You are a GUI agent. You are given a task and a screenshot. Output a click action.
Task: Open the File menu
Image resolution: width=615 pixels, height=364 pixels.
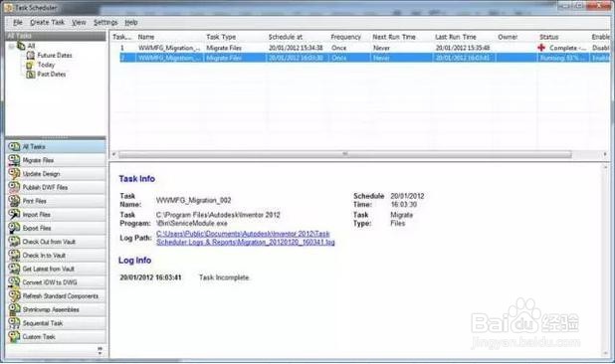click(18, 22)
